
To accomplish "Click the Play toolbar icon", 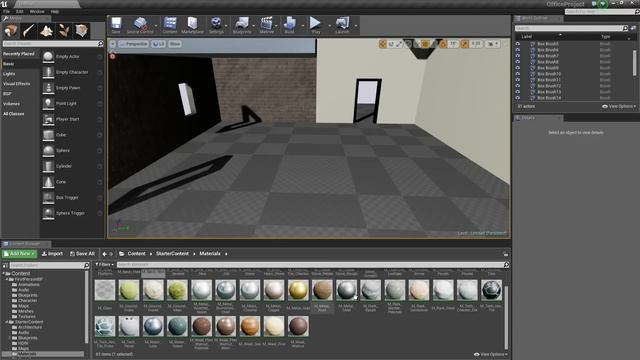I will tap(316, 25).
